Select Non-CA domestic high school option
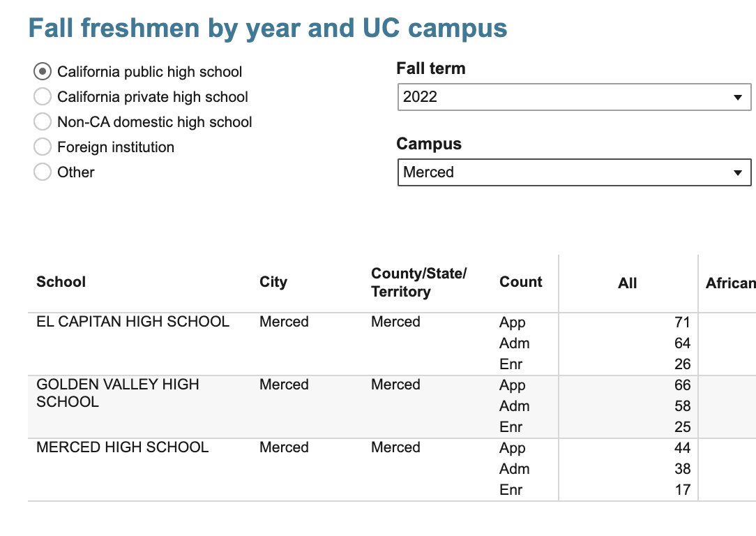Image resolution: width=756 pixels, height=536 pixels. [x=43, y=121]
